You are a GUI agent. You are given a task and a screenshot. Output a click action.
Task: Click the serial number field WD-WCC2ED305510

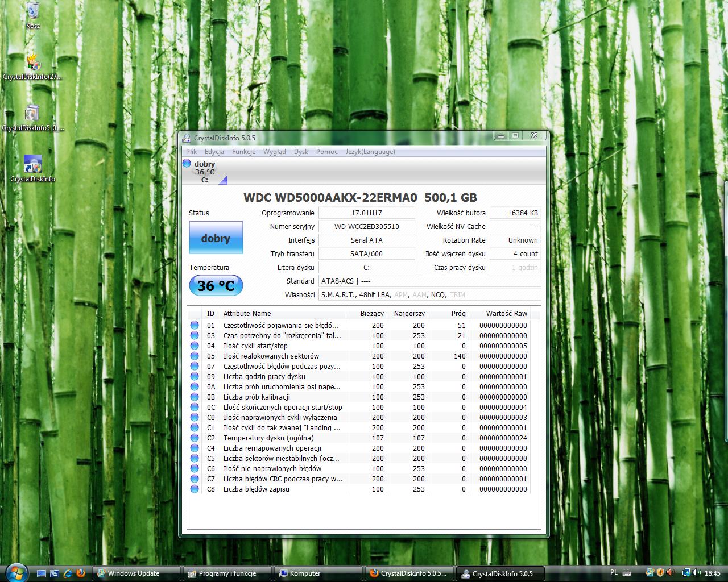click(367, 226)
